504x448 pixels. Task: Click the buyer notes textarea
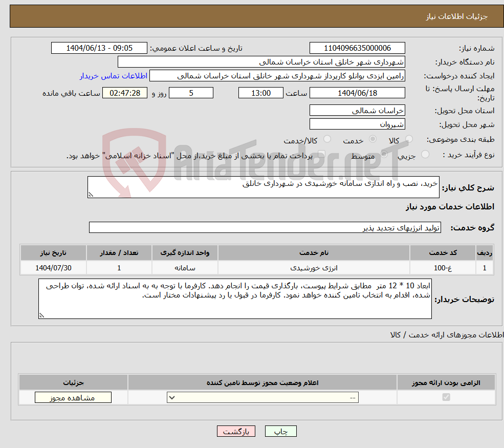pos(235,299)
